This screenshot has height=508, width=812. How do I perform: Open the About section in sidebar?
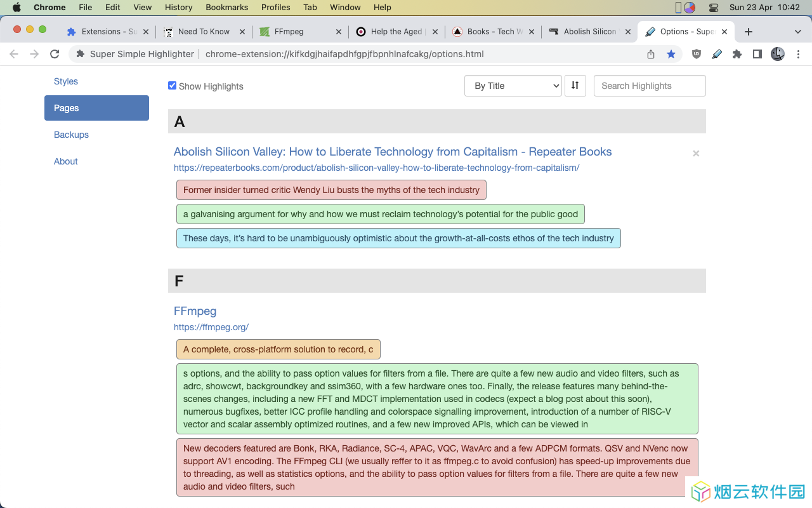66,161
